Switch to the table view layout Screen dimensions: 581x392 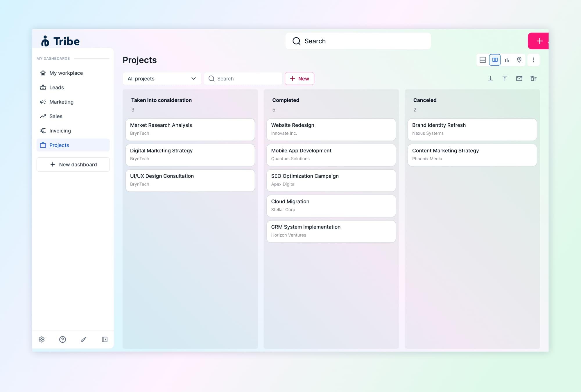[483, 60]
